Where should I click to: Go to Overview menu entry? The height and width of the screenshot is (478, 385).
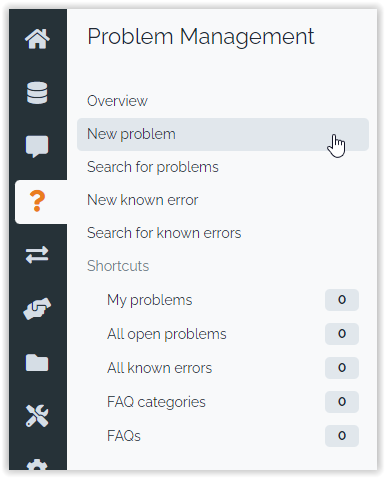(117, 101)
